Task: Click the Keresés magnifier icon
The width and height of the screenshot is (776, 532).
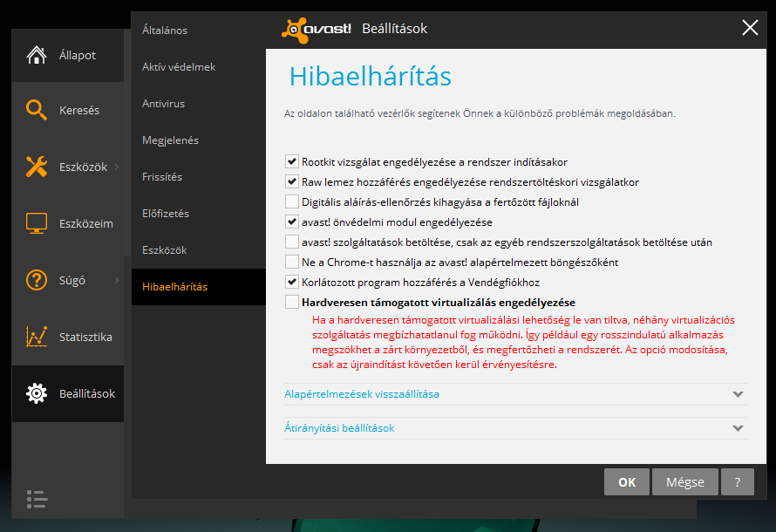Action: pos(37,110)
